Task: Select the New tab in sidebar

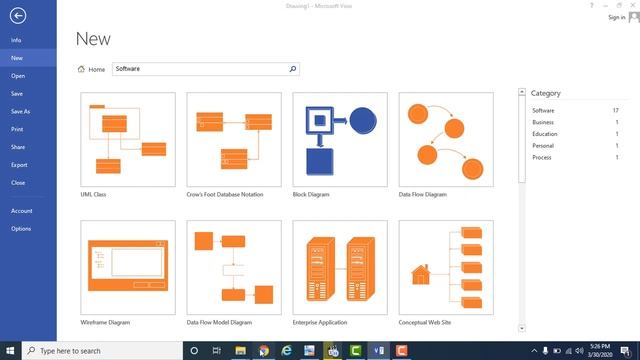Action: click(28, 58)
